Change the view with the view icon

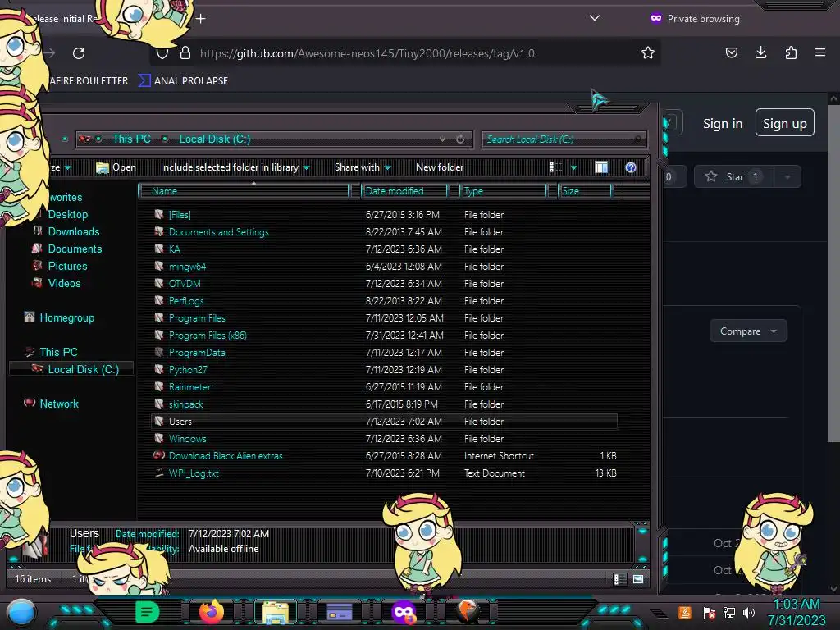(555, 167)
